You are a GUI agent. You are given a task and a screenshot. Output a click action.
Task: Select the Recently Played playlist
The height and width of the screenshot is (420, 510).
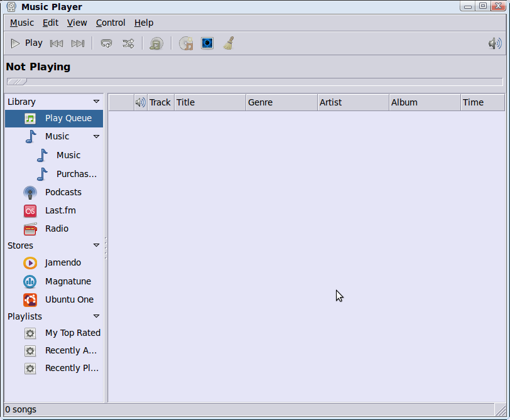62,368
